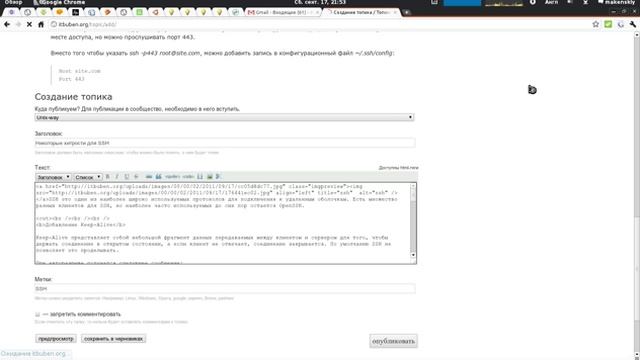Screen dimensions: 640x360
Task: Open a new browser tab
Action: point(407,13)
